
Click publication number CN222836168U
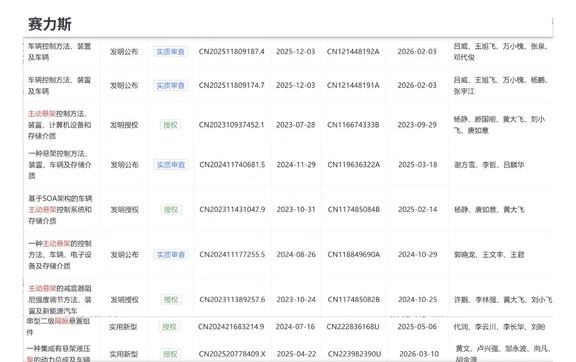[x=353, y=327]
